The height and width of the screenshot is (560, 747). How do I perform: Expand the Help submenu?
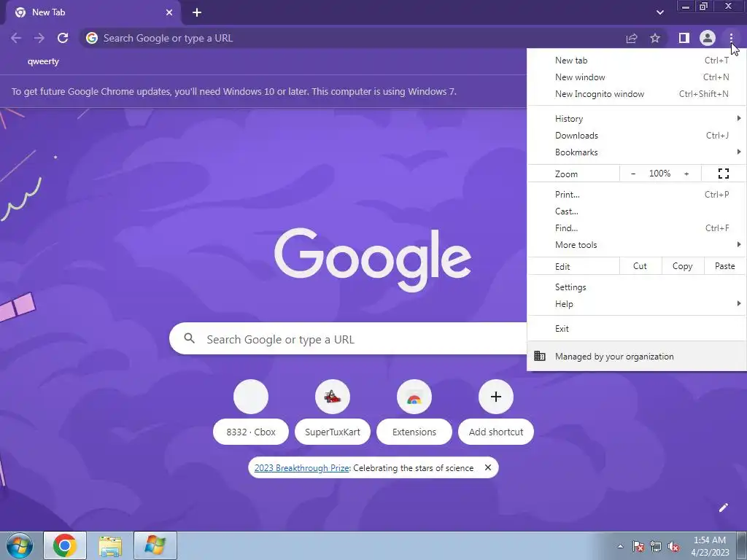point(636,304)
